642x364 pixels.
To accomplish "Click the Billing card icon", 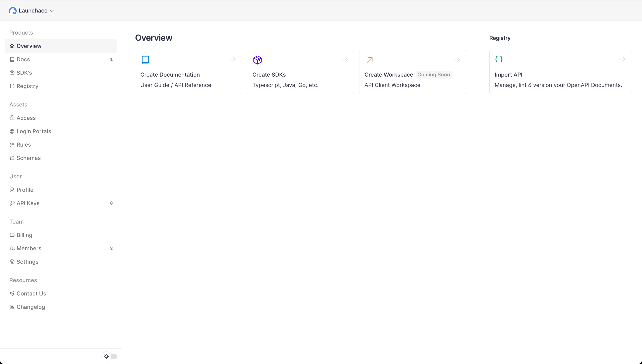I will [x=12, y=235].
